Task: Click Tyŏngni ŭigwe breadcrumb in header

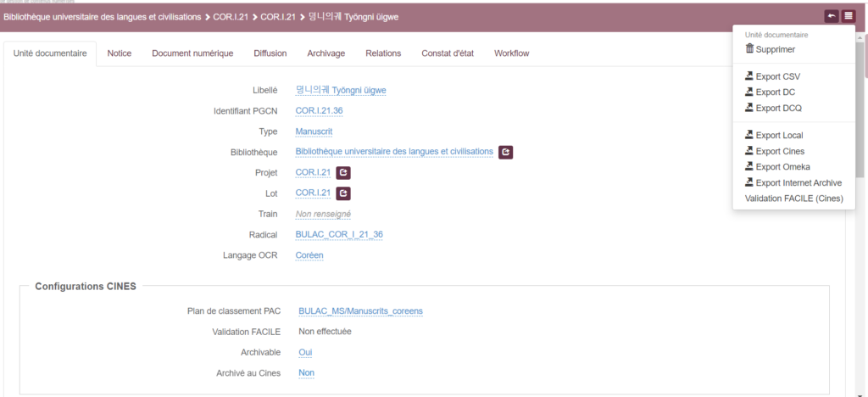Action: [x=353, y=17]
